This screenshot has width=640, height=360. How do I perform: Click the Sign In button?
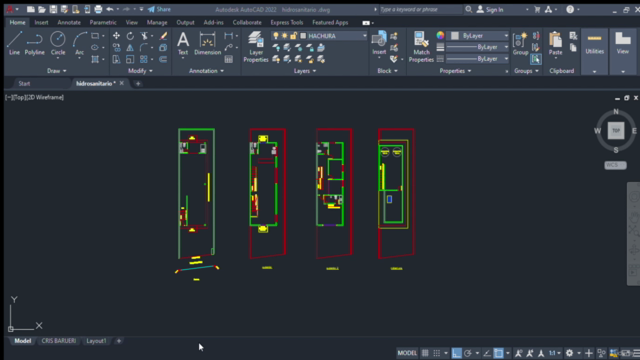[490, 9]
